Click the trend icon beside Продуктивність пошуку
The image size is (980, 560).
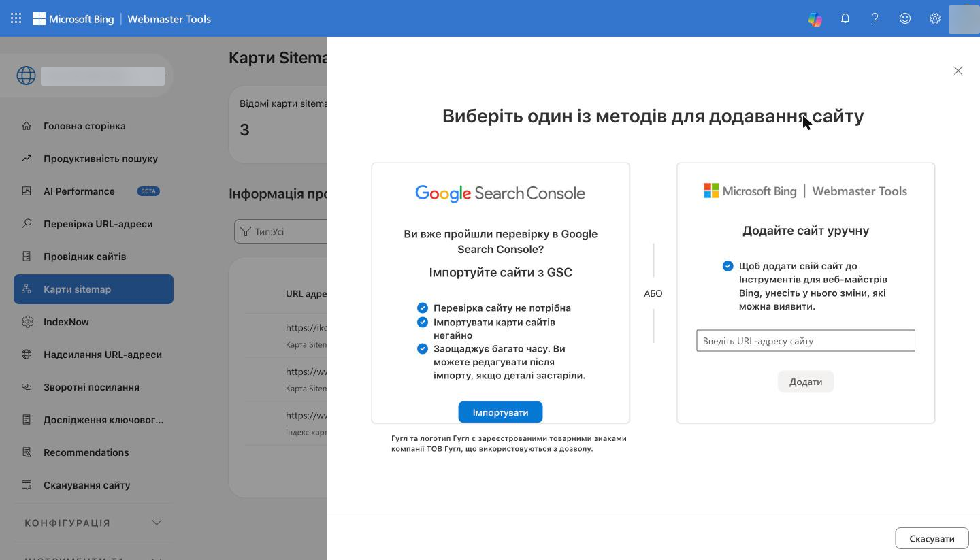27,158
